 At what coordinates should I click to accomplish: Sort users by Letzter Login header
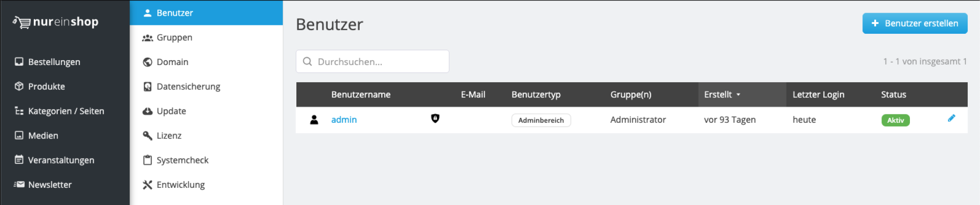pos(818,94)
